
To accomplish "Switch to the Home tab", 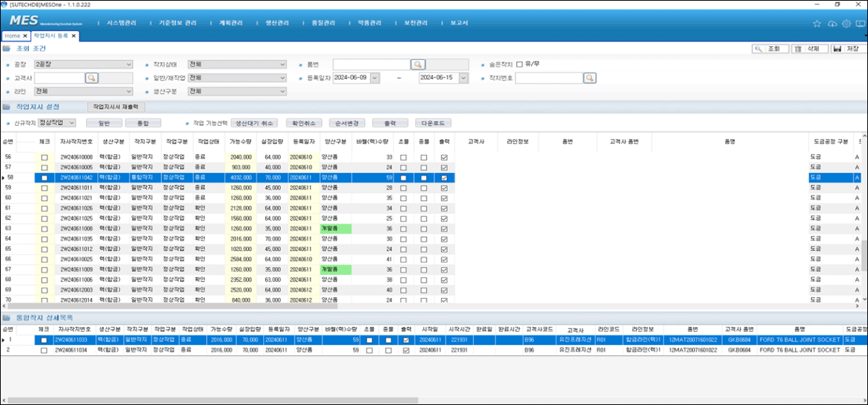I will (x=13, y=35).
